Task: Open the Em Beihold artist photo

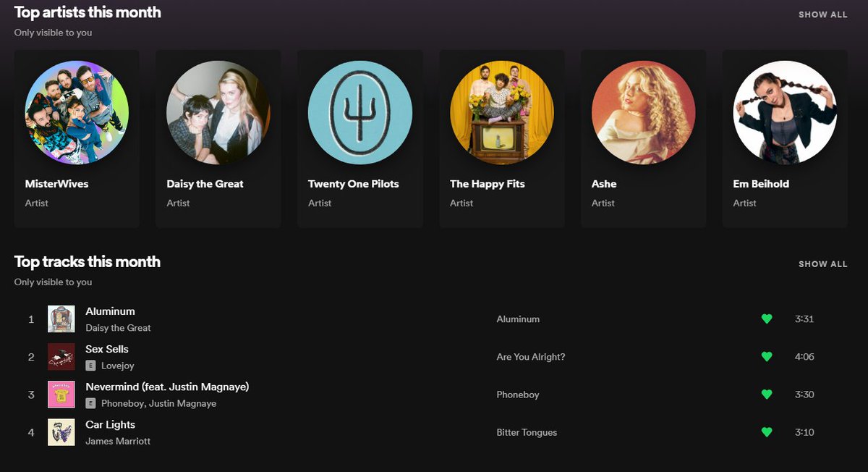Action: pos(786,113)
